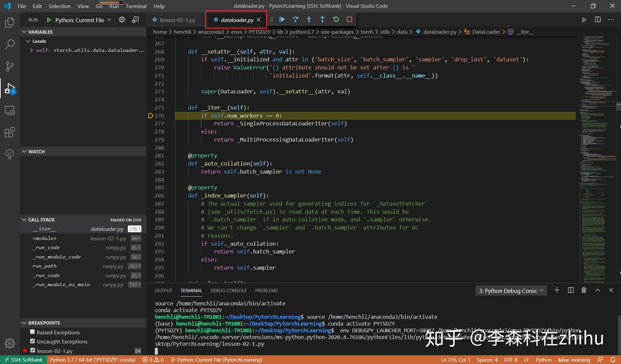621x364 pixels.
Task: Switch to the DEBUG CONSOLE tab
Action: pyautogui.click(x=228, y=290)
